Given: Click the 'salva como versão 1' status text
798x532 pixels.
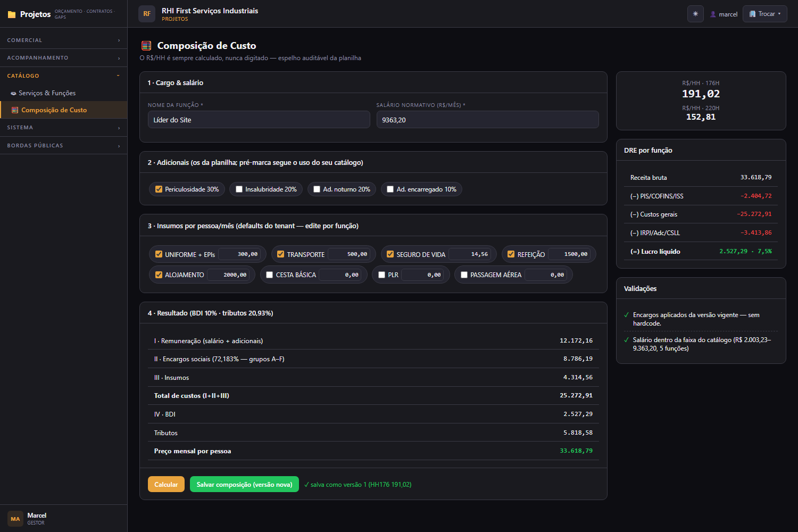Looking at the screenshot, I should (x=358, y=485).
